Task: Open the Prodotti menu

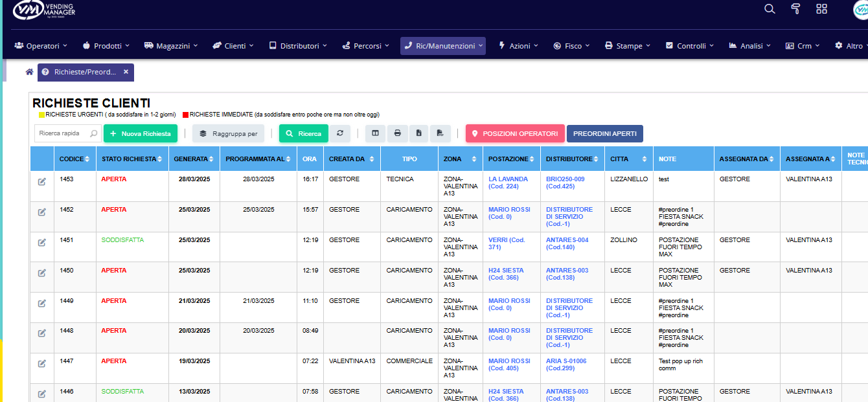Action: pos(106,46)
